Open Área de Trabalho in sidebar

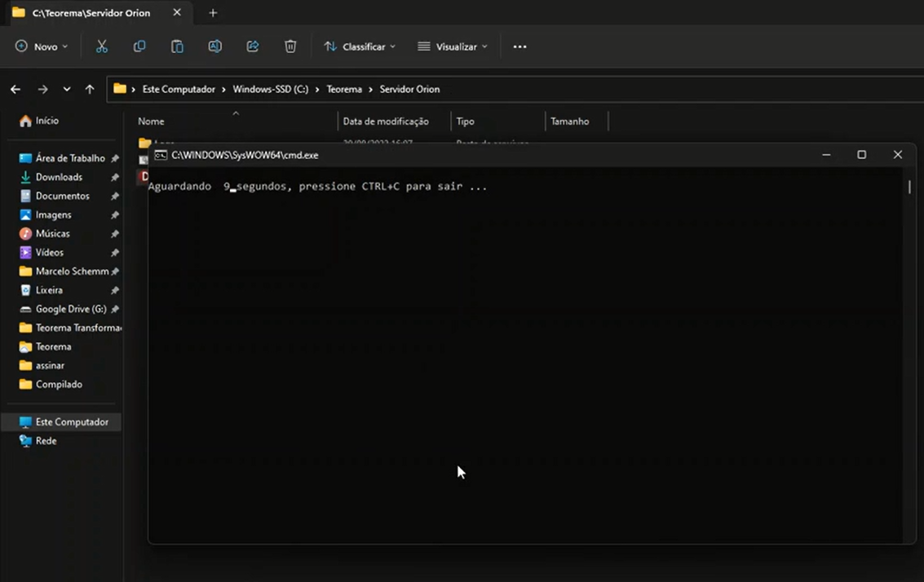(70, 158)
